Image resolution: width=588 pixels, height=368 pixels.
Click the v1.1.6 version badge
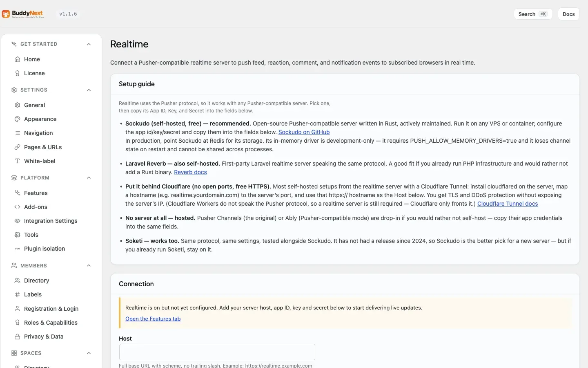pos(68,14)
